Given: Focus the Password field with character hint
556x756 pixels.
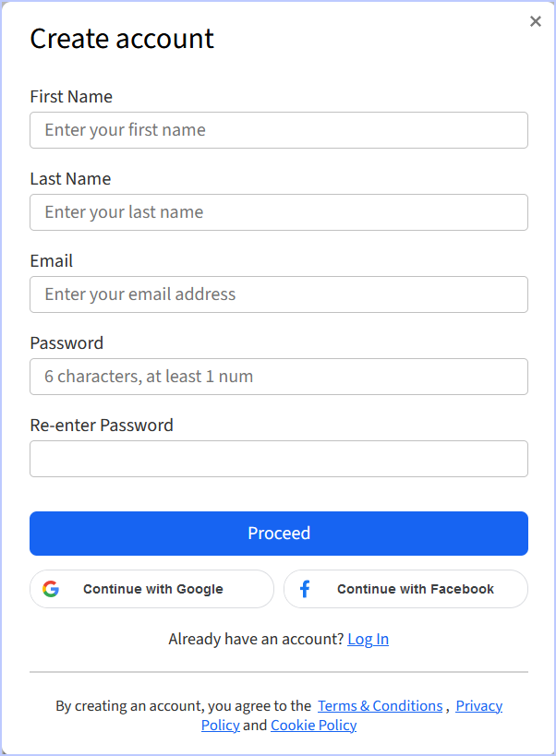Looking at the screenshot, I should [x=279, y=377].
